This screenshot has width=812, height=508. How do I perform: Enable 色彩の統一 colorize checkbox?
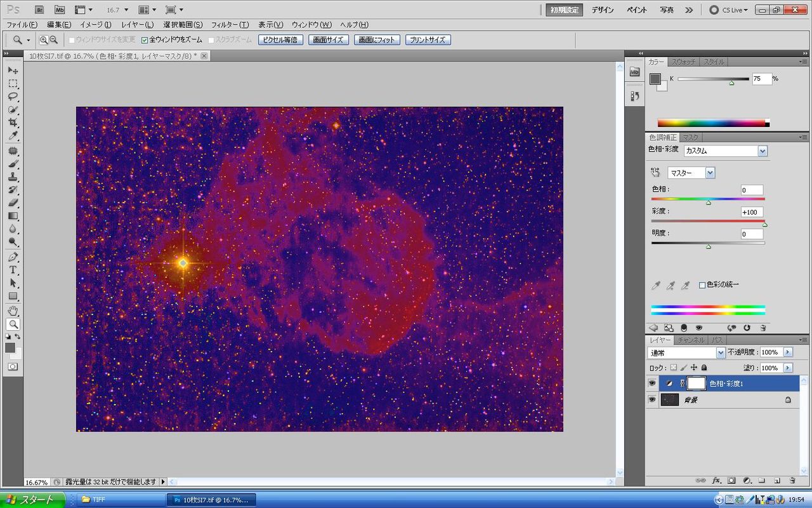coord(702,285)
